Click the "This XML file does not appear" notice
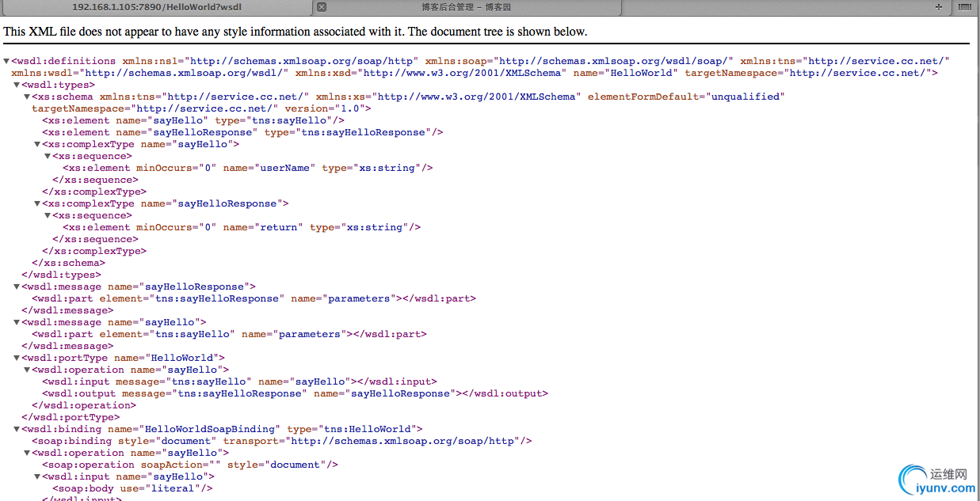Viewport: 980px width, 501px height. (x=295, y=32)
